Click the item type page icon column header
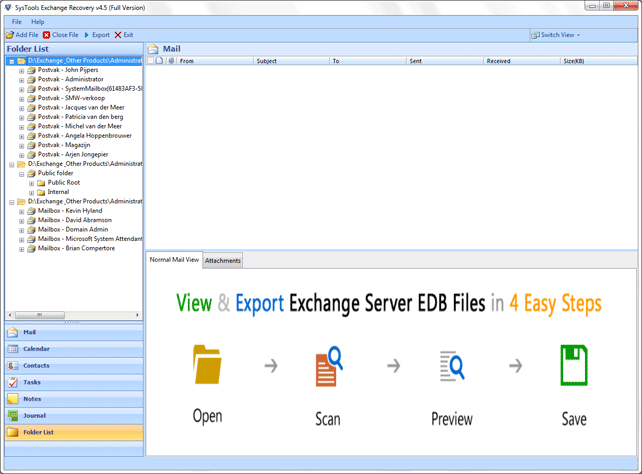This screenshot has height=474, width=642. [x=160, y=61]
